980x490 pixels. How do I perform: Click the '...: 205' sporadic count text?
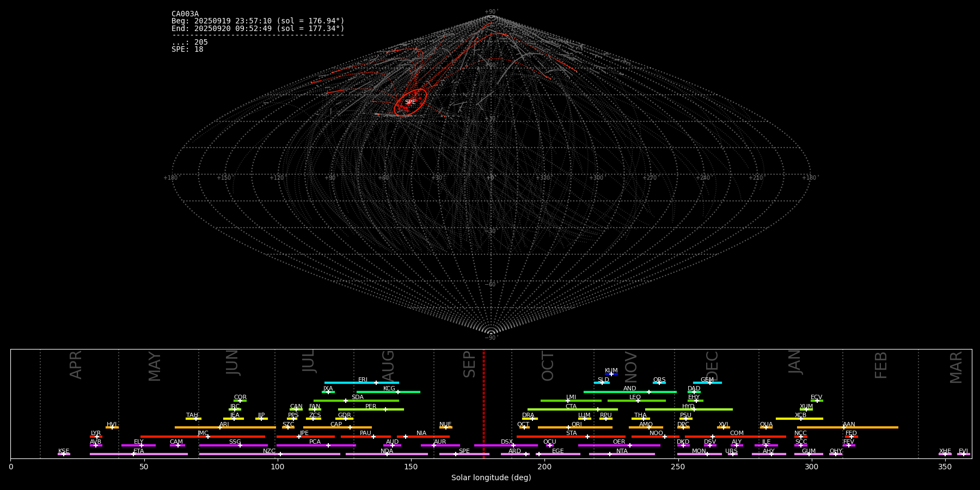click(189, 42)
